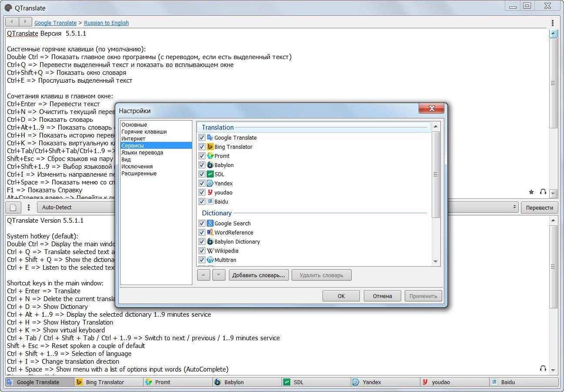Image resolution: width=564 pixels, height=392 pixels.
Task: Click translation pane scrollbar down arrow
Action: coord(553,370)
